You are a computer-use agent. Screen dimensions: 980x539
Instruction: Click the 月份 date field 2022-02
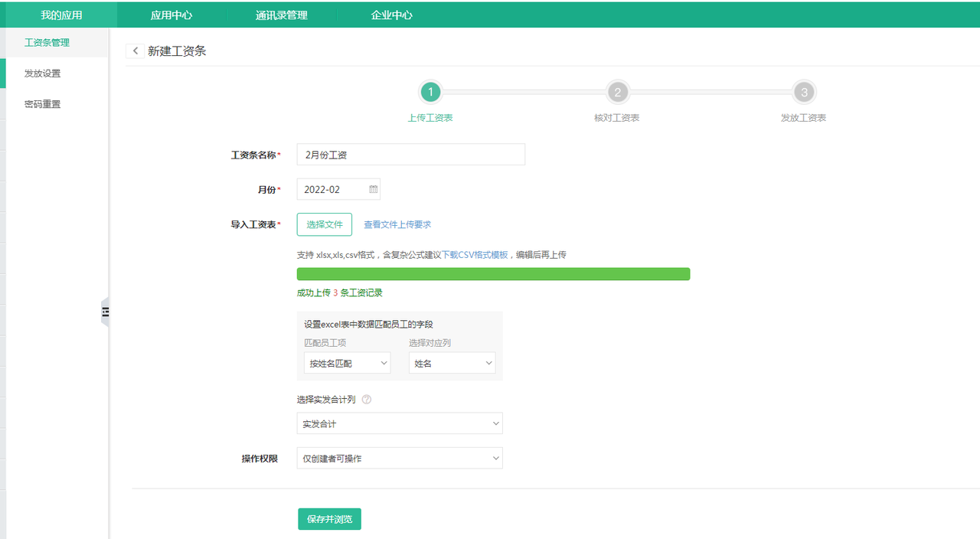click(338, 189)
